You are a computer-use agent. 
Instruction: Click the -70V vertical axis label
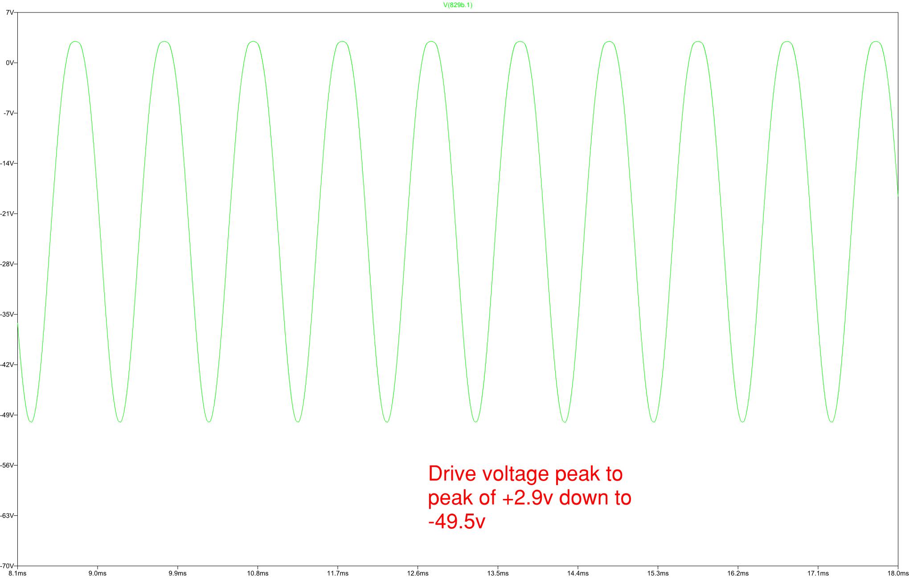(7, 566)
